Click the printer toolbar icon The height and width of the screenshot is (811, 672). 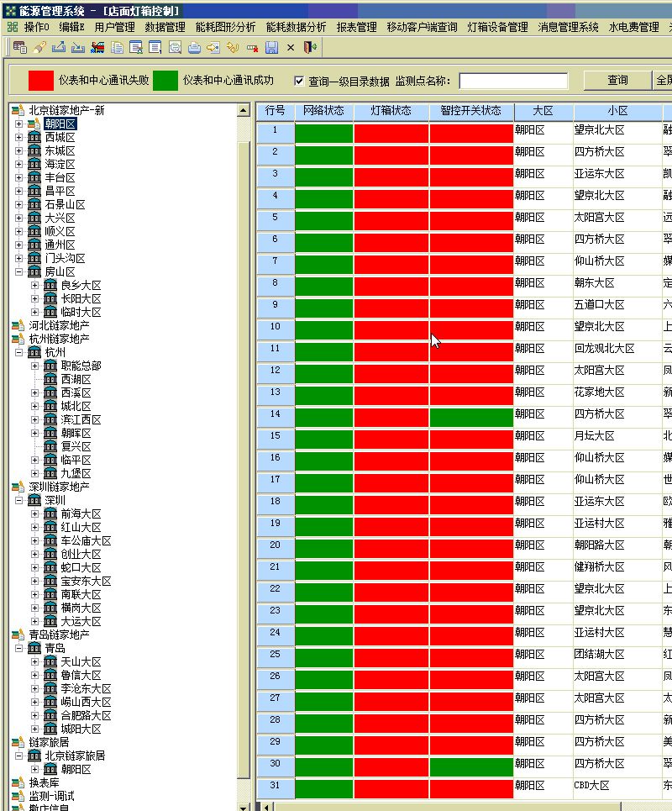point(194,47)
